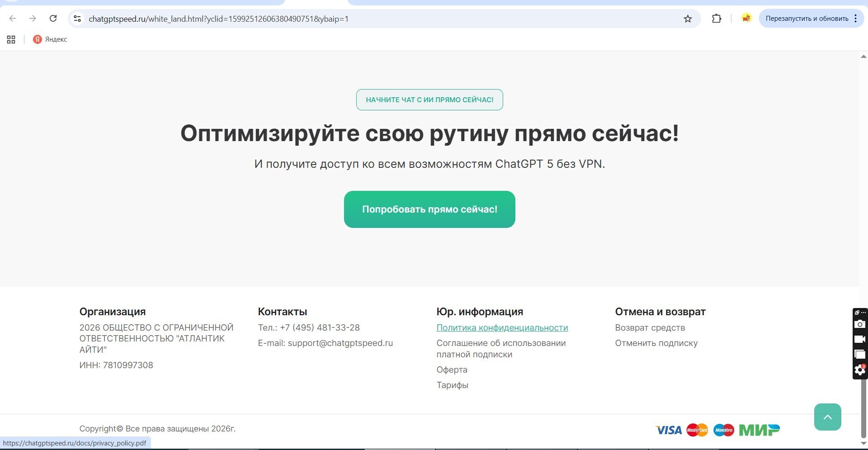
Task: Click the page scrollbar down arrow
Action: 863,444
